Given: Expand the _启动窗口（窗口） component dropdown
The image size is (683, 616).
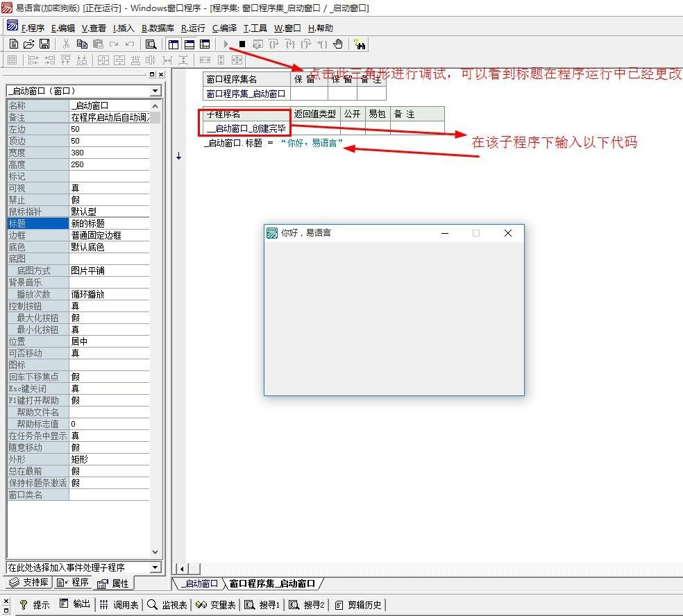Looking at the screenshot, I should tap(155, 91).
